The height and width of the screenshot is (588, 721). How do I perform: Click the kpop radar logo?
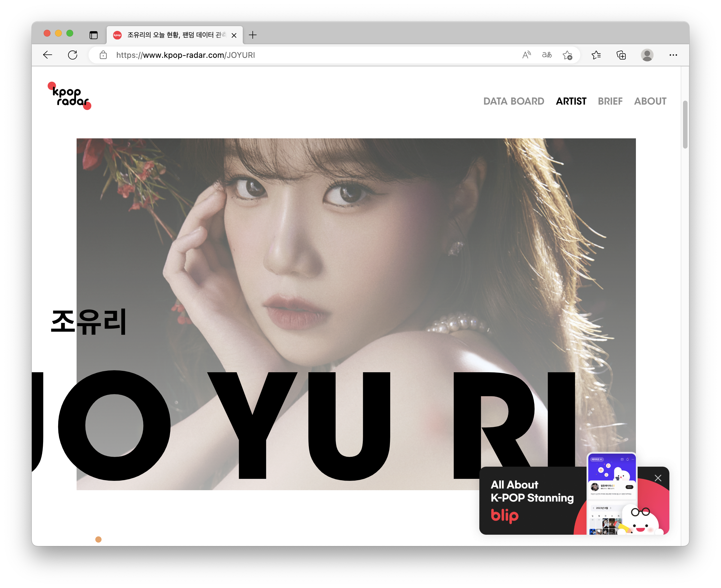[x=70, y=96]
